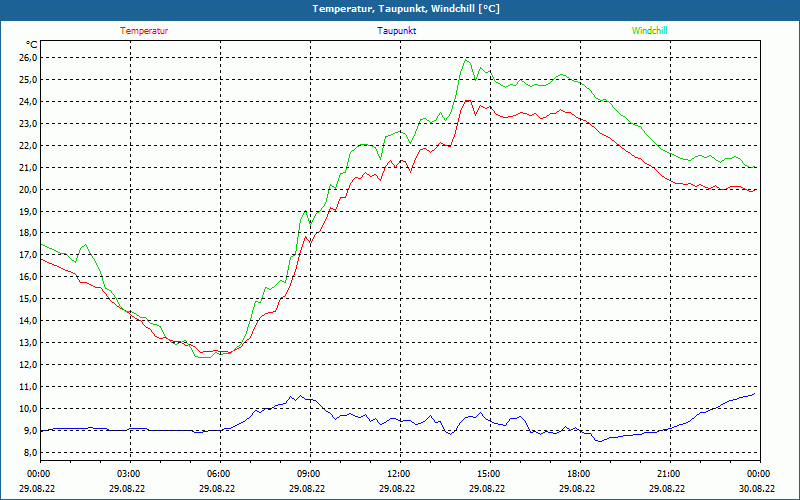Click the 18:00 time axis label
Image resolution: width=800 pixels, height=500 pixels.
tap(580, 474)
